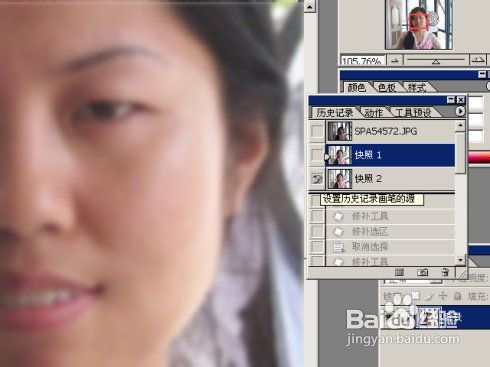490x367 pixels.
Task: Click the 快照 2 thumbnail image
Action: 340,179
